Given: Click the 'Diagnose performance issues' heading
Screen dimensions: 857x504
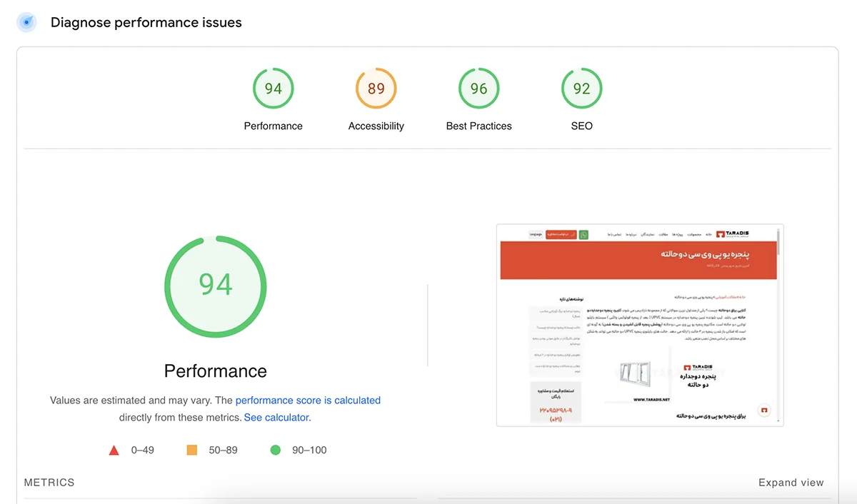Looking at the screenshot, I should pyautogui.click(x=146, y=22).
